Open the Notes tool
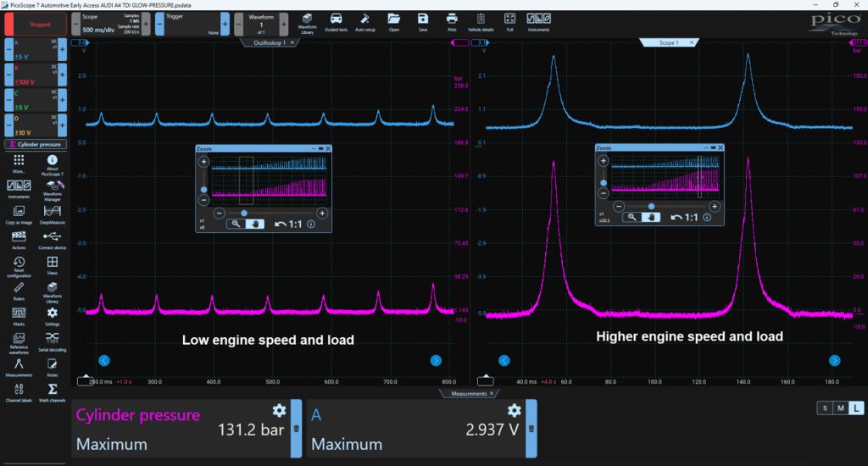The height and width of the screenshot is (466, 868). [x=52, y=368]
